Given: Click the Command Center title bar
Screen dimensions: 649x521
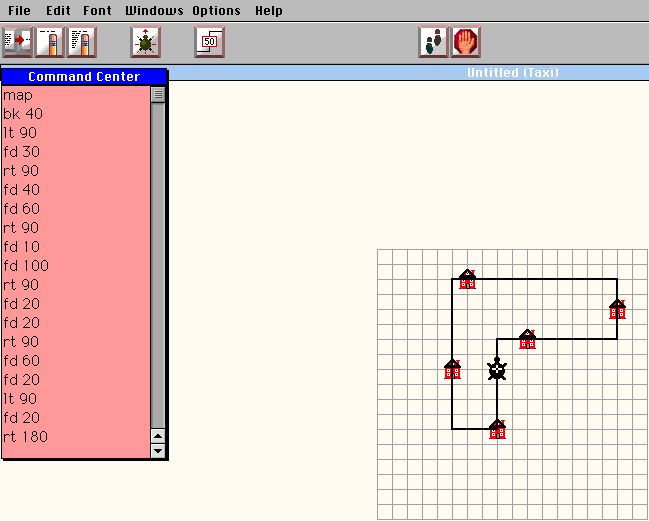Looking at the screenshot, I should [x=84, y=77].
